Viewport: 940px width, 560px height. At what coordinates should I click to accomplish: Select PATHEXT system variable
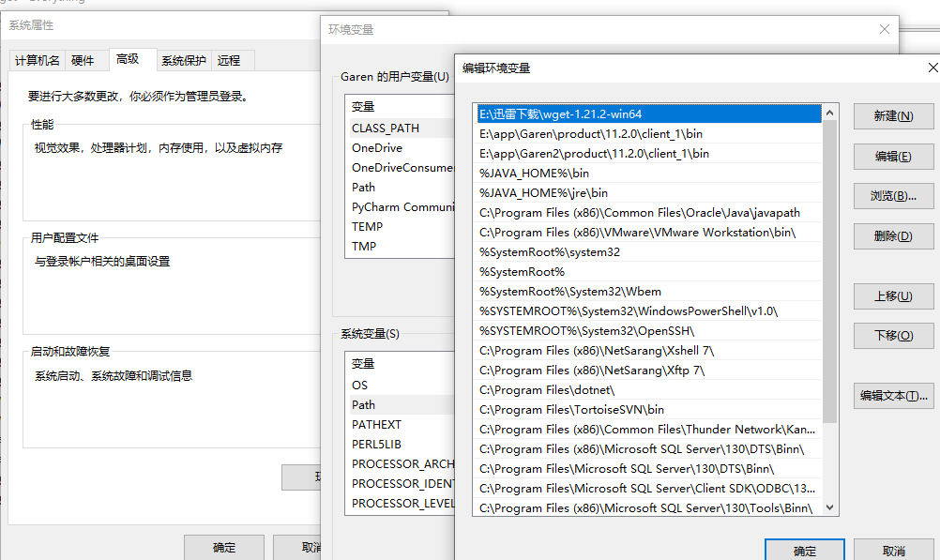click(401, 425)
